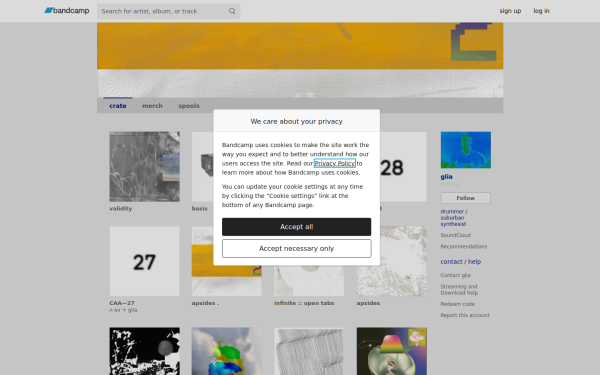Switch to the spools tab
The width and height of the screenshot is (600, 375).
pos(189,106)
